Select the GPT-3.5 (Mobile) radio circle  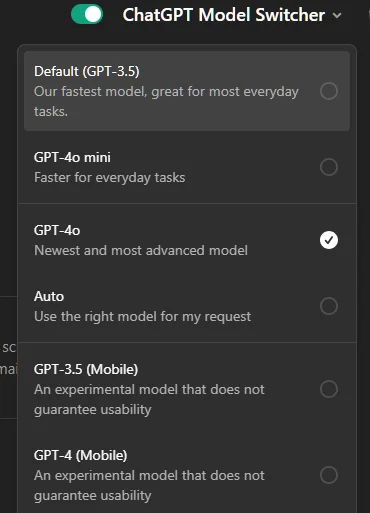(329, 389)
